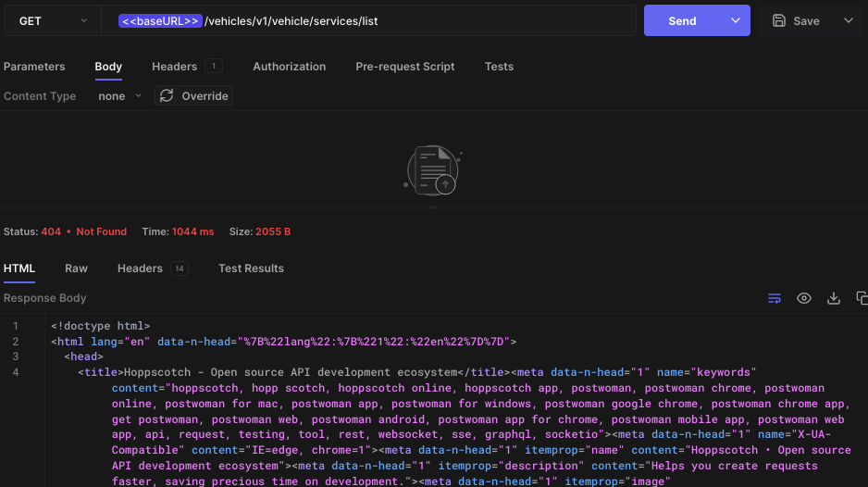This screenshot has width=868, height=487.
Task: Save the request
Action: 796,21
